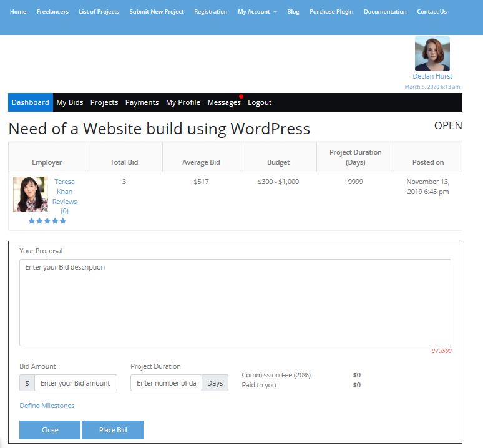Open List of Projects
Image resolution: width=483 pixels, height=448 pixels.
click(99, 12)
